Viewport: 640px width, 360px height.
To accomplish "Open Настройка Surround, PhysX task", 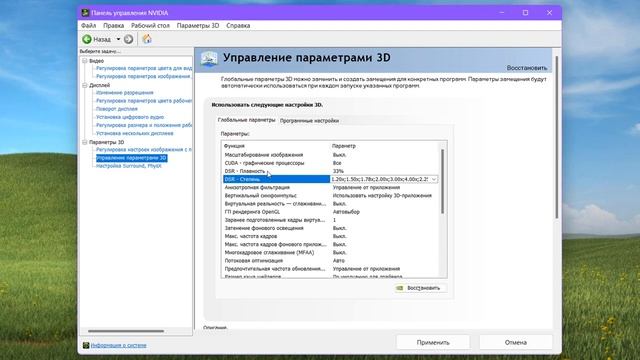I will [x=129, y=166].
